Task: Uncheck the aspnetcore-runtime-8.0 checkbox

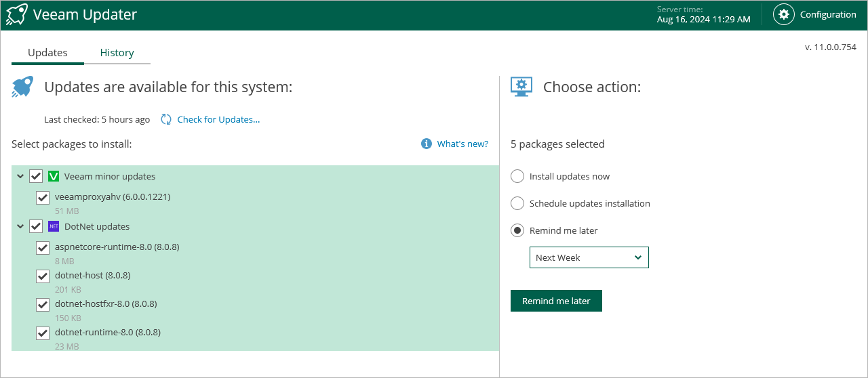Action: point(43,247)
